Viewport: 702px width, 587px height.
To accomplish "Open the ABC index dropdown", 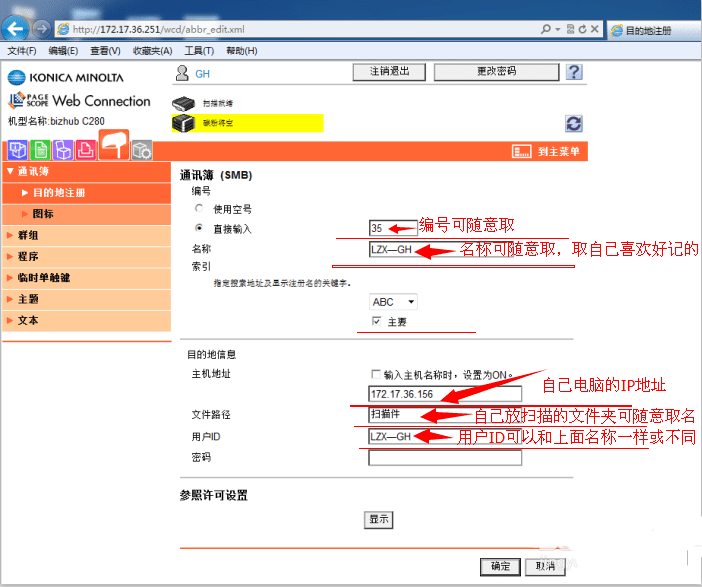I will pos(393,302).
